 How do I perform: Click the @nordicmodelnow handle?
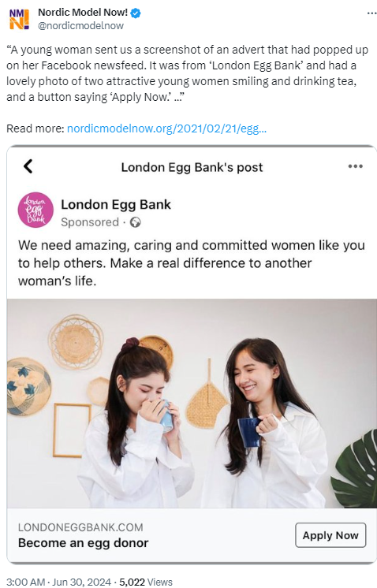80,25
